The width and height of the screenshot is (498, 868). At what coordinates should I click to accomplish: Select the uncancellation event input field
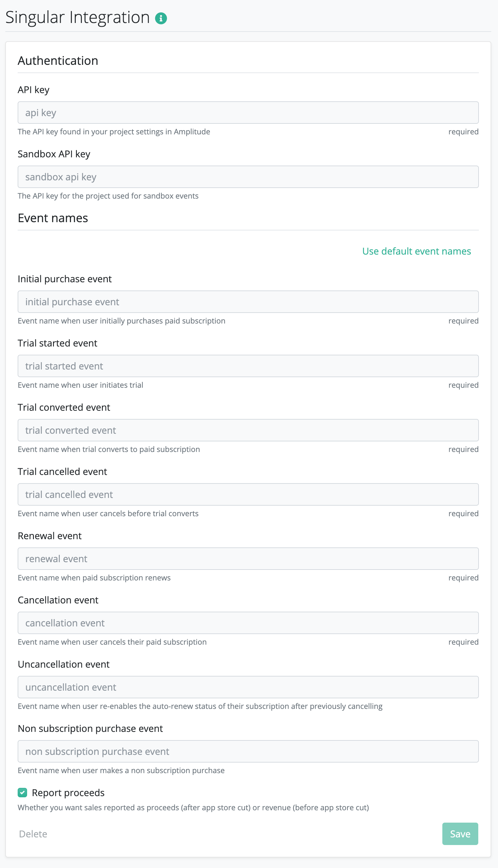248,687
